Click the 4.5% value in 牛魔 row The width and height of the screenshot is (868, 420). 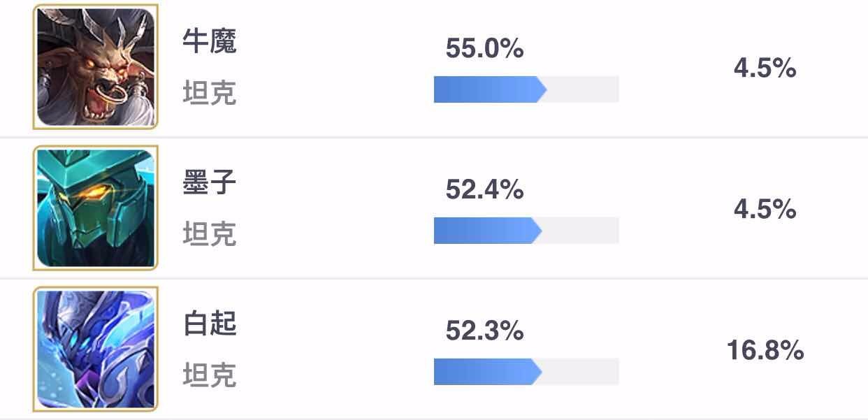(765, 68)
